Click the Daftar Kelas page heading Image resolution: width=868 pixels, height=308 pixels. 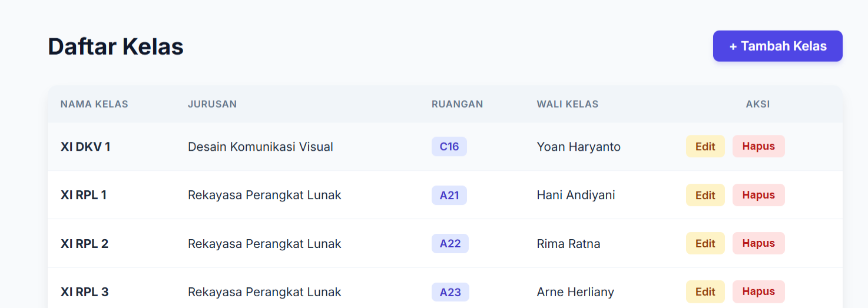click(x=115, y=47)
